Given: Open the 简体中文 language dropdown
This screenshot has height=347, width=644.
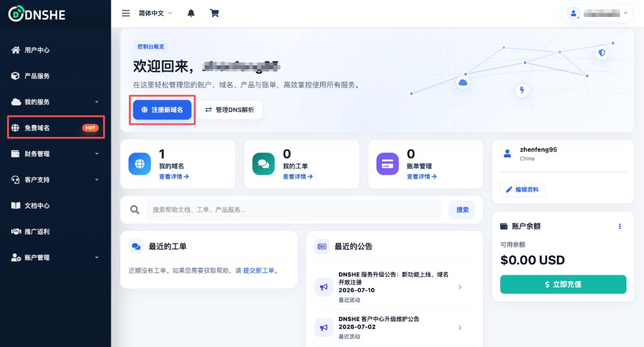Looking at the screenshot, I should [x=155, y=13].
